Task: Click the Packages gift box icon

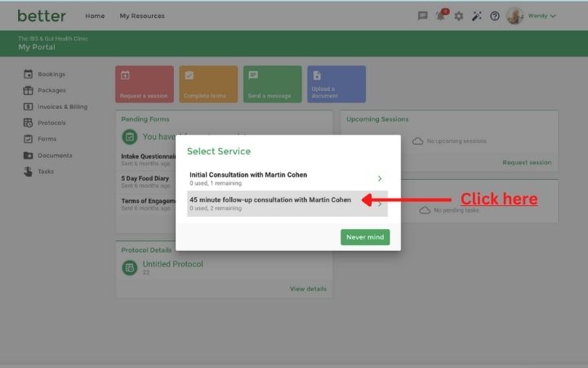Action: (x=28, y=90)
